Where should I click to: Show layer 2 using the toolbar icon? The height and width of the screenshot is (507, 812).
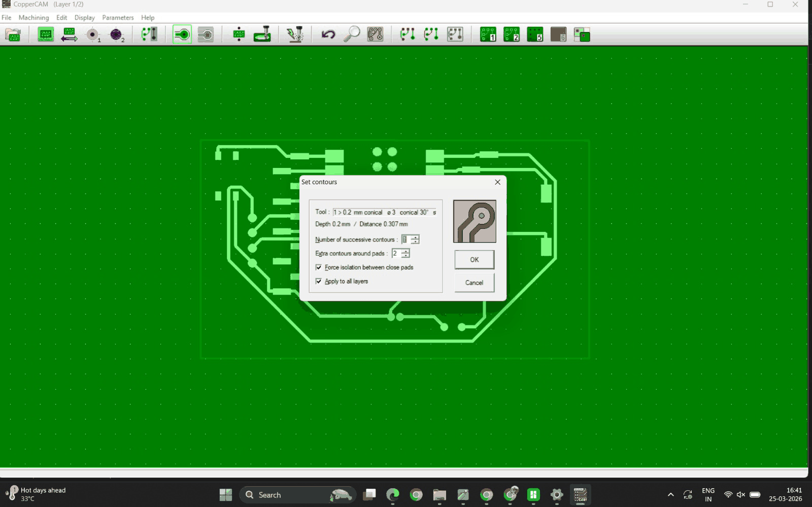(512, 35)
